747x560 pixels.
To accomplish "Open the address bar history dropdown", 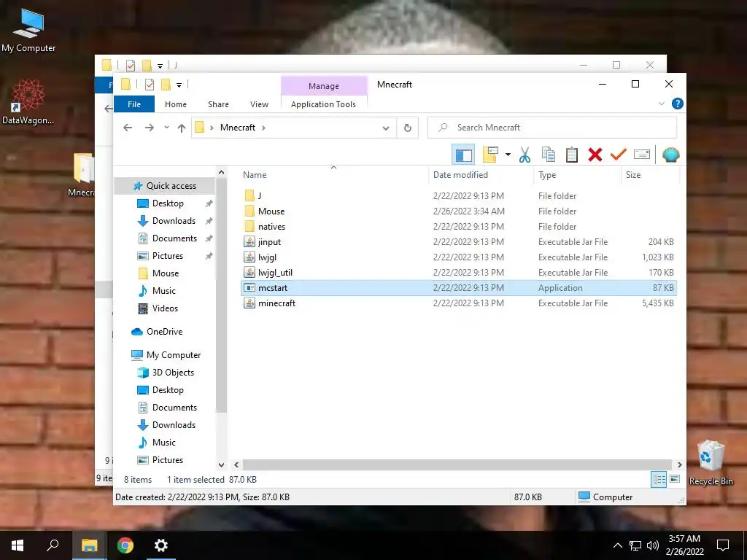I will pos(386,128).
